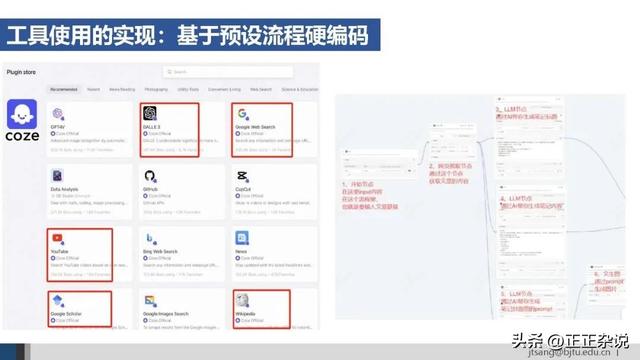Screen dimensions: 640x360
Task: Open the Science & Education tab
Action: (300, 89)
